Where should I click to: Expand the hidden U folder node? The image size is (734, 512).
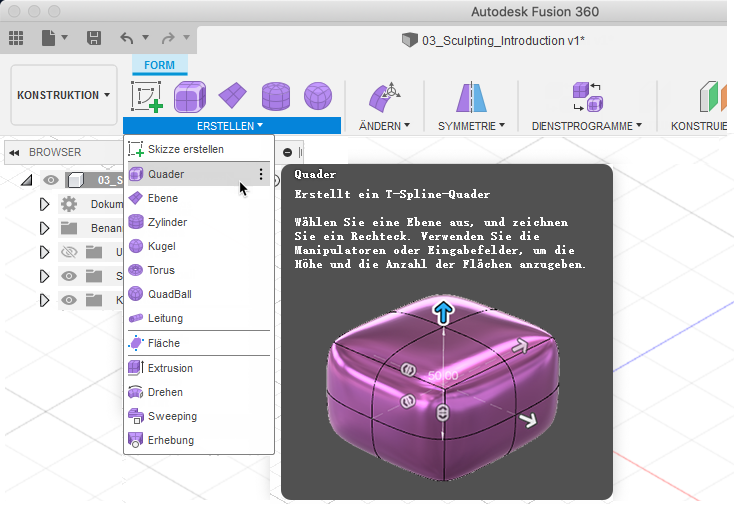tap(44, 252)
